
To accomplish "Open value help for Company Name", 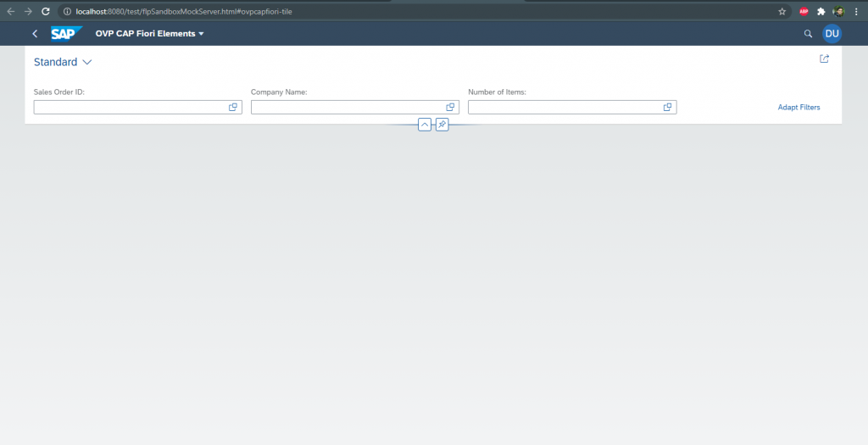I will point(450,108).
